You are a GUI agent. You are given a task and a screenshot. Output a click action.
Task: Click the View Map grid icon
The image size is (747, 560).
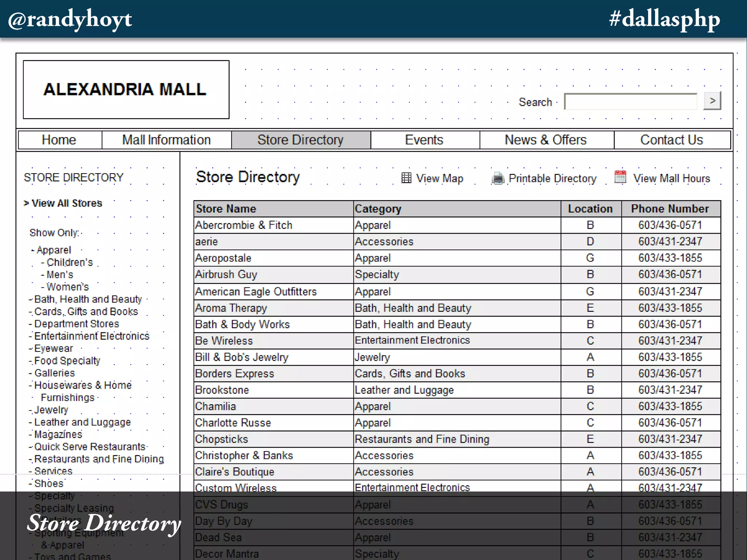click(x=406, y=178)
